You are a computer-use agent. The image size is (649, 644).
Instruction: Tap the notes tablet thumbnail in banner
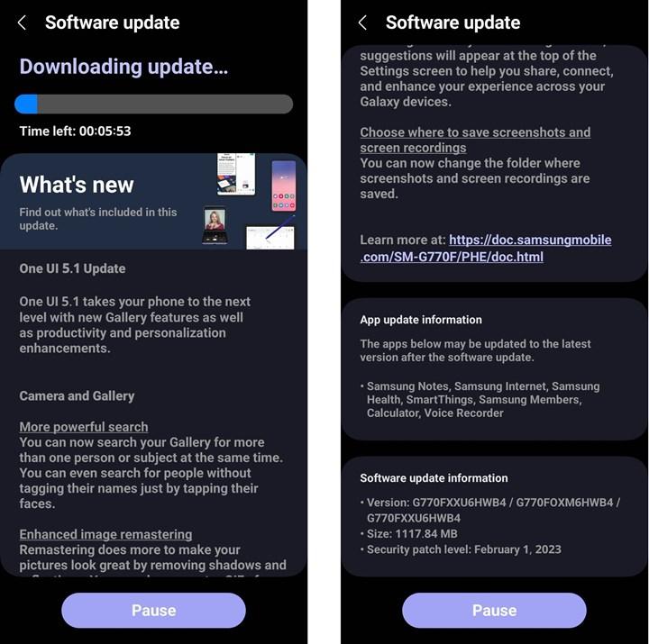coord(236,174)
